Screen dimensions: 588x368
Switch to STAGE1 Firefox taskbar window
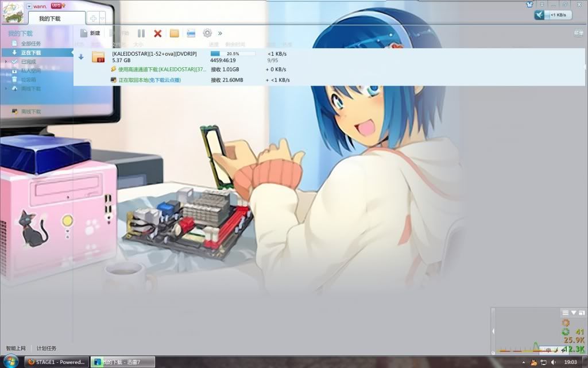pyautogui.click(x=57, y=362)
